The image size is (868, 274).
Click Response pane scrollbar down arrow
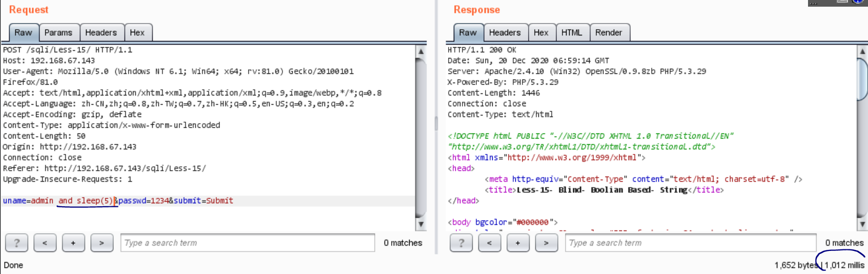(862, 224)
